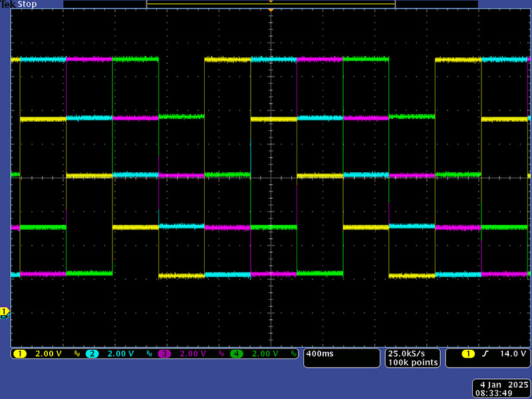Click the cyan channel 2 badge
The width and height of the screenshot is (532, 399).
click(x=92, y=354)
